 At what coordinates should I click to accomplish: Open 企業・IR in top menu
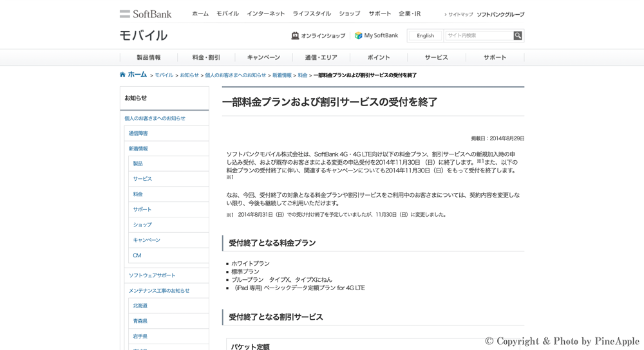pyautogui.click(x=410, y=14)
